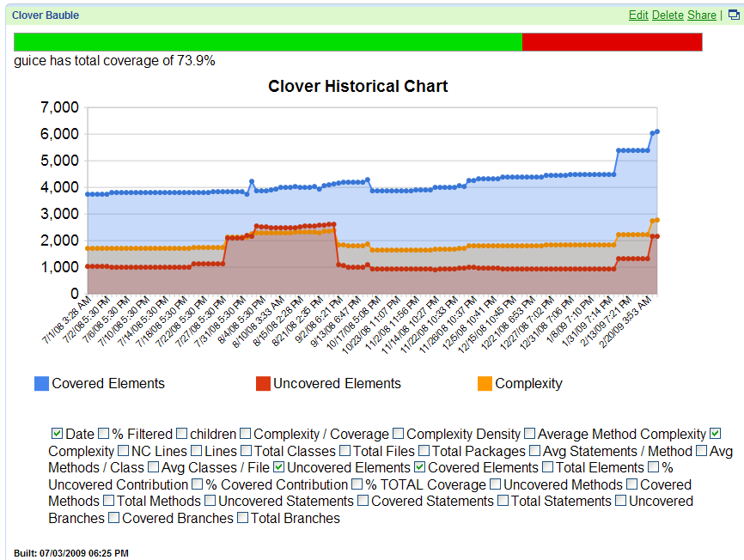
Task: Check the Total Classes checkbox
Action: coord(247,451)
